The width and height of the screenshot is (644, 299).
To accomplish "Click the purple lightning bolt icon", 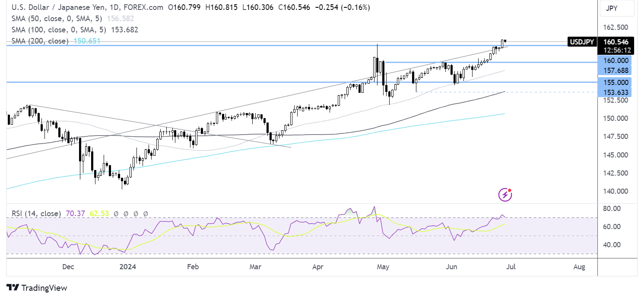I will coord(505,195).
